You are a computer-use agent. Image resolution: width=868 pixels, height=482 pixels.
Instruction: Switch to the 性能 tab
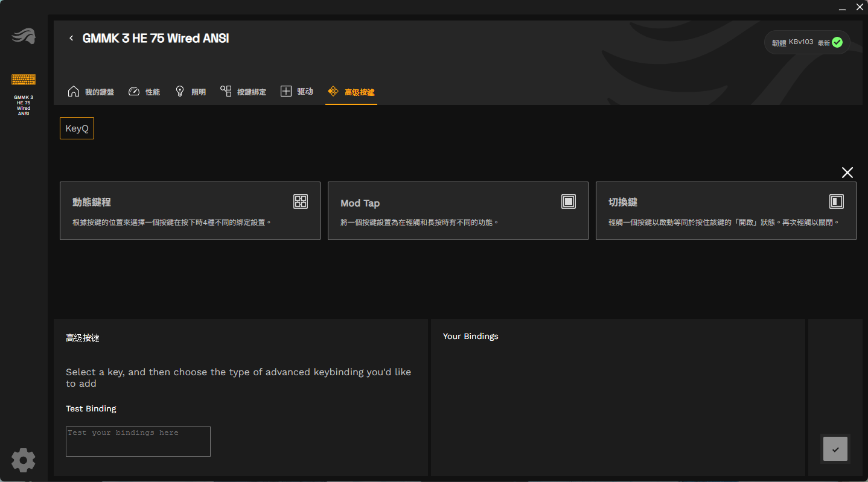144,92
